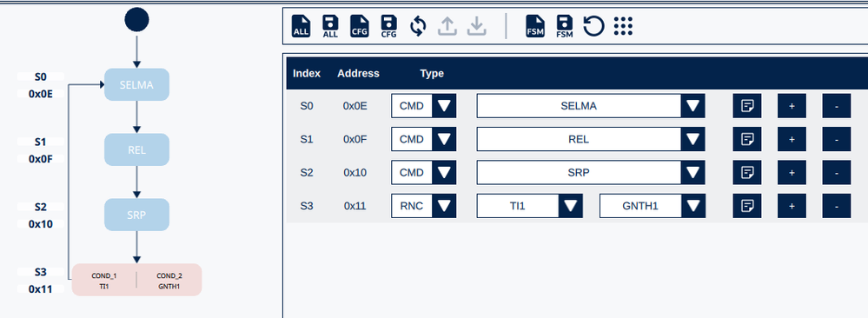Image resolution: width=868 pixels, height=318 pixels.
Task: Click the save ALL disk icon
Action: click(x=330, y=26)
